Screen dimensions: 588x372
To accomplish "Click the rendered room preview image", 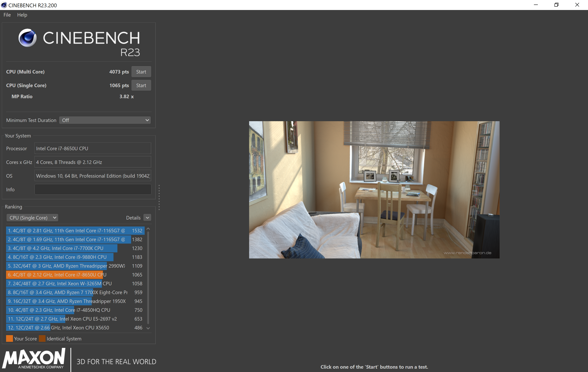I will point(374,190).
